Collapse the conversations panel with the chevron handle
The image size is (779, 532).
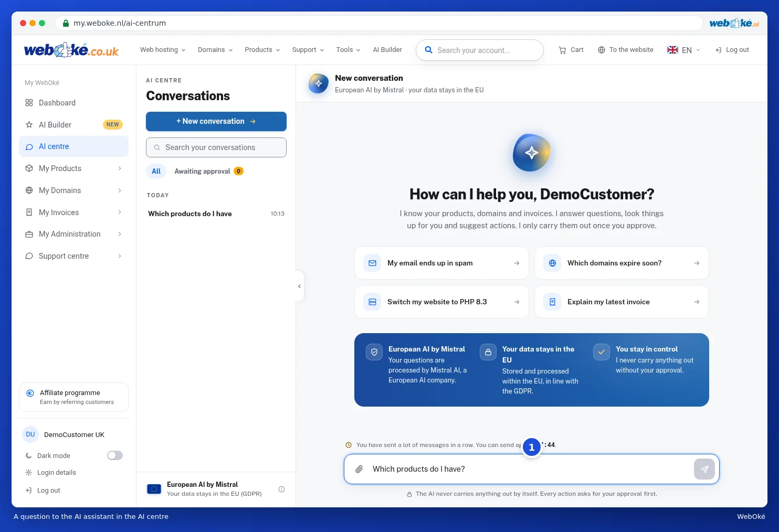point(300,286)
